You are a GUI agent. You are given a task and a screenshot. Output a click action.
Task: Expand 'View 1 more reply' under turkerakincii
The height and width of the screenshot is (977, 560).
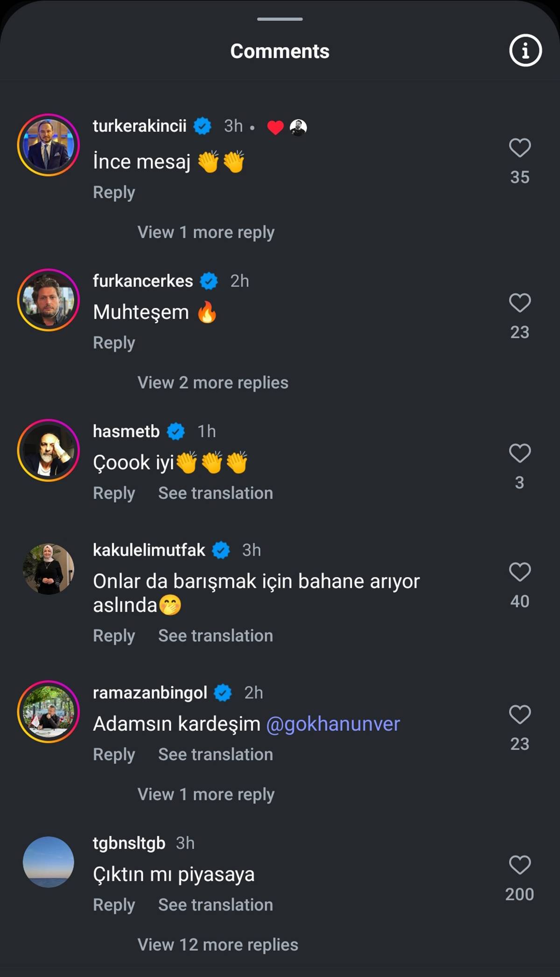click(x=205, y=232)
